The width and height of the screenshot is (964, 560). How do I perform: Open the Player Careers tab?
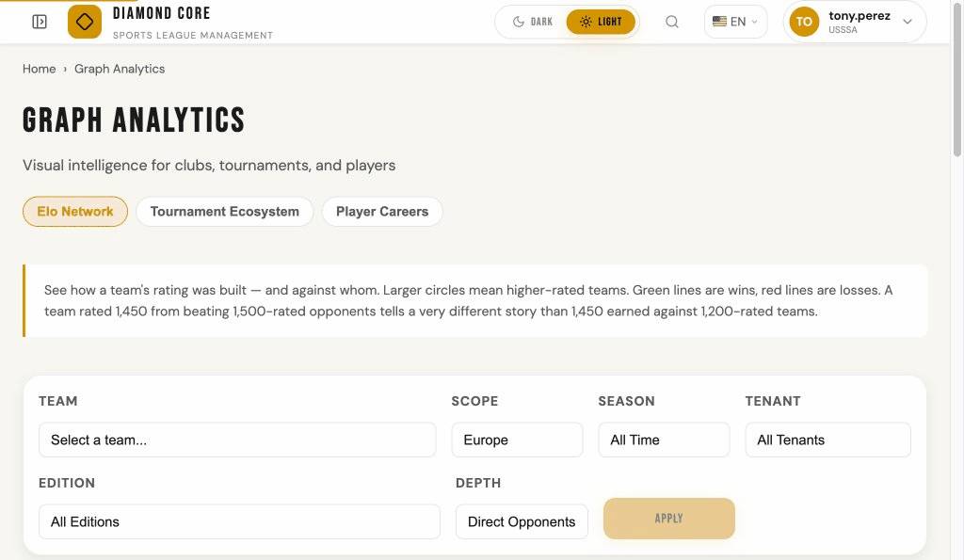point(382,211)
